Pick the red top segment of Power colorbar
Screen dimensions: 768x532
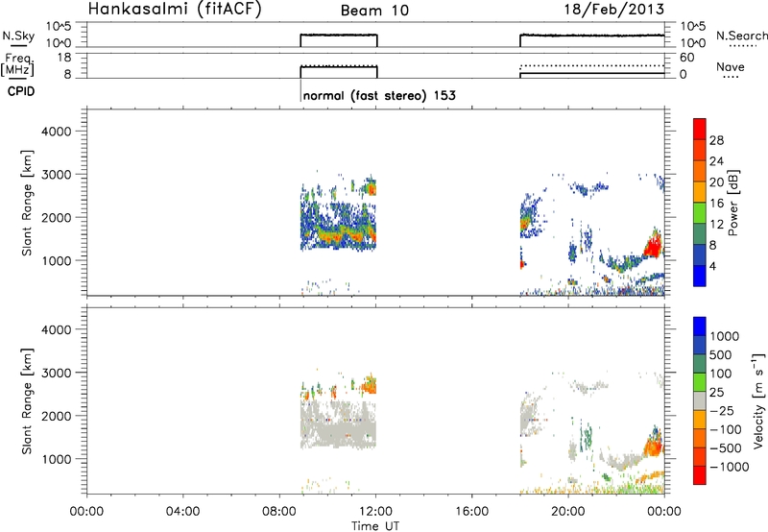(700, 129)
